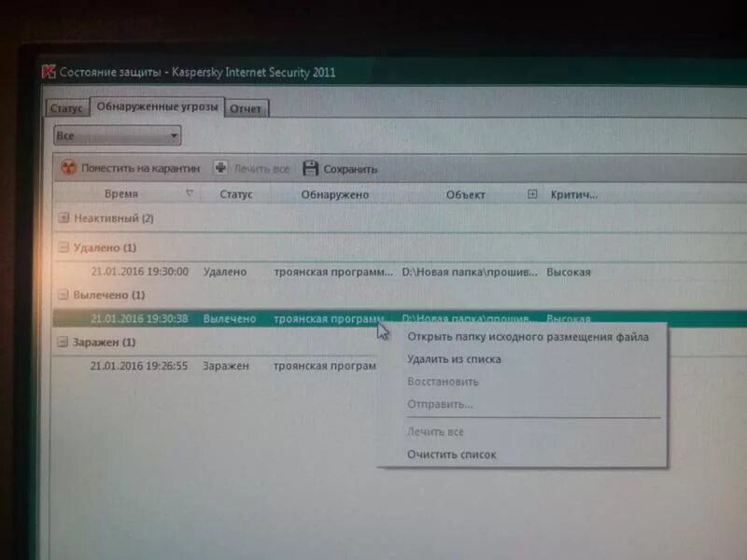Click the quarantine radiation icon

(x=69, y=167)
